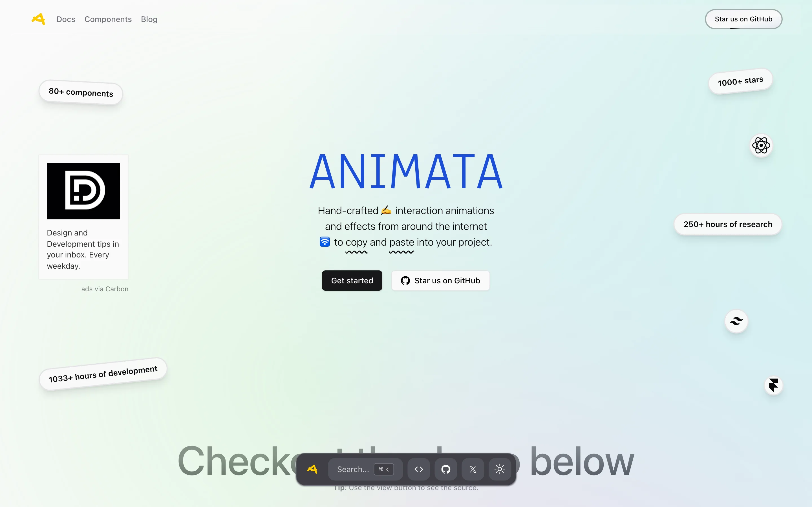Click the React icon on the right
This screenshot has height=507, width=812.
(761, 145)
